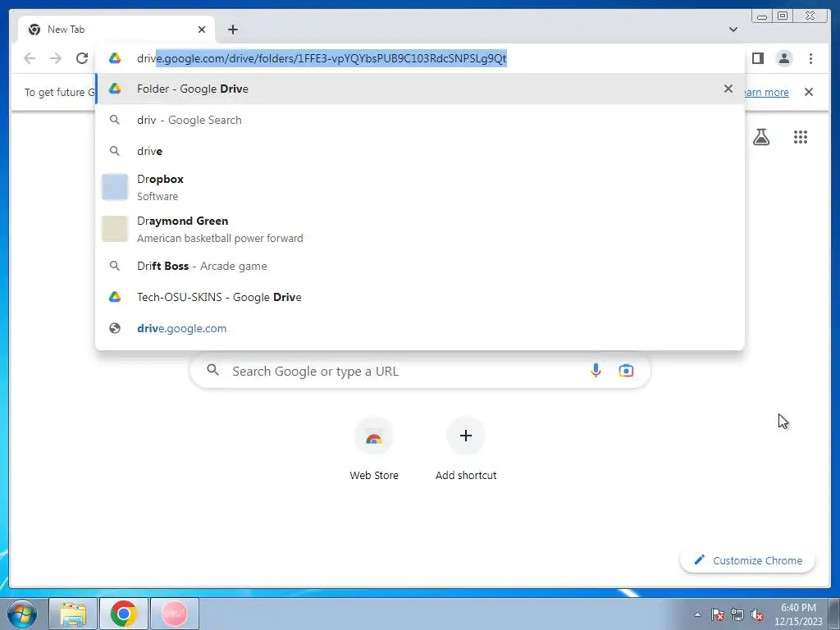840x630 pixels.
Task: Open the profile avatar menu
Action: [x=783, y=58]
